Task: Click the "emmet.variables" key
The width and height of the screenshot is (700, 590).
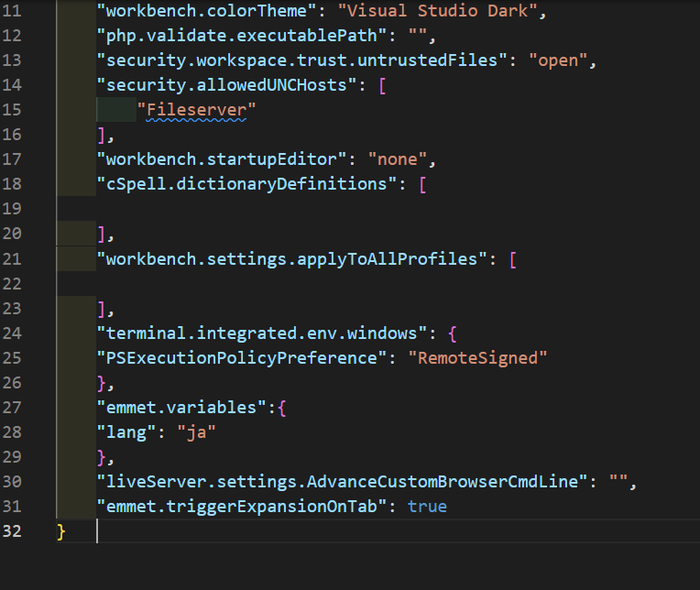Action: [x=180, y=407]
